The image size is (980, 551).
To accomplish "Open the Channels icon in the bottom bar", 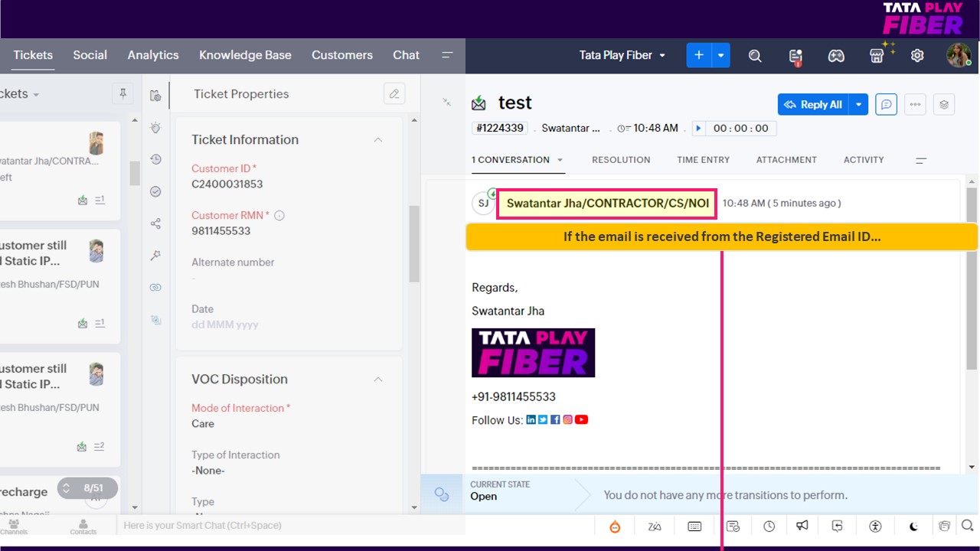I will [x=15, y=526].
